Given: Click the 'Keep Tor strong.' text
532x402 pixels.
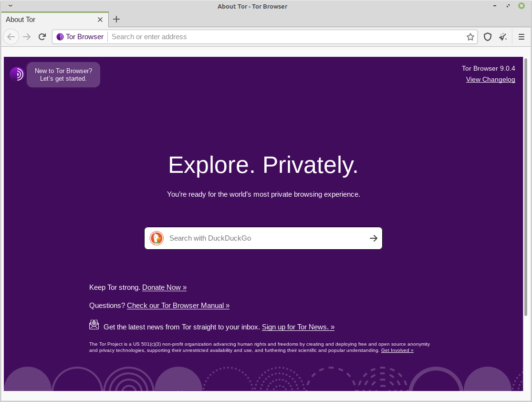Looking at the screenshot, I should (x=115, y=287).
